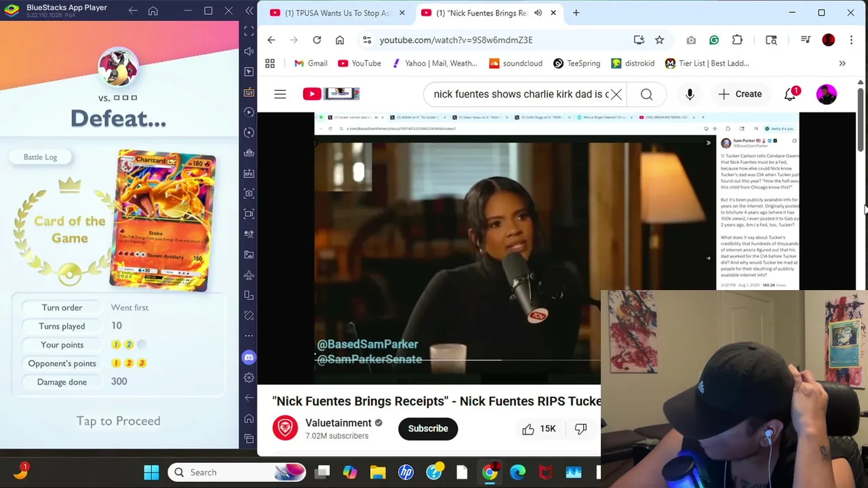Screen dimensions: 868x488
Task: Start YouTube voice search microphone
Action: coord(690,94)
